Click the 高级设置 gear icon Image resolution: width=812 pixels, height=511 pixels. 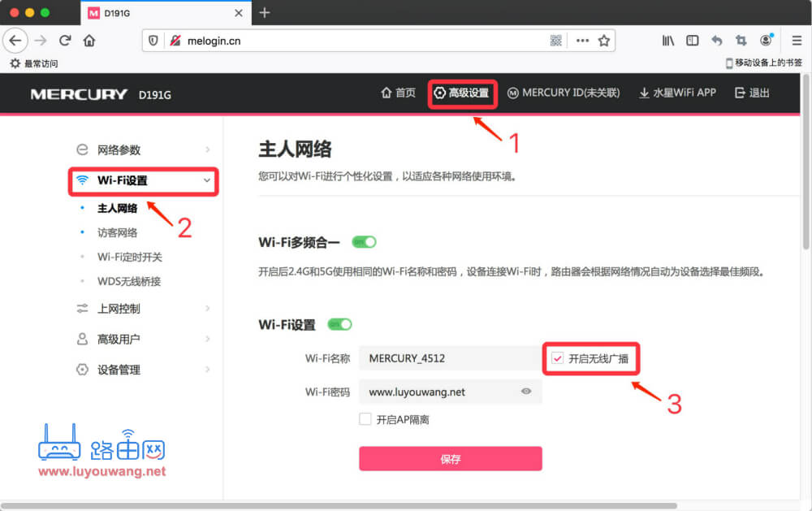(x=438, y=93)
